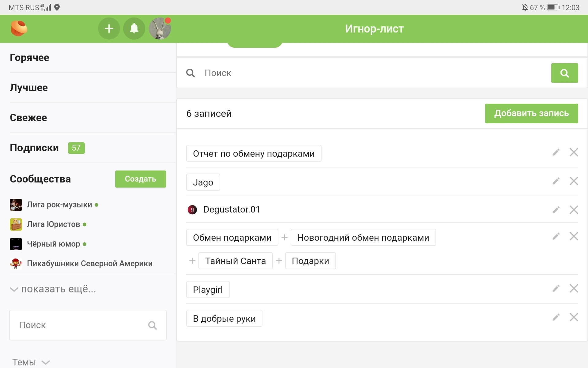Click the green search submit button
588x368 pixels.
(x=564, y=73)
